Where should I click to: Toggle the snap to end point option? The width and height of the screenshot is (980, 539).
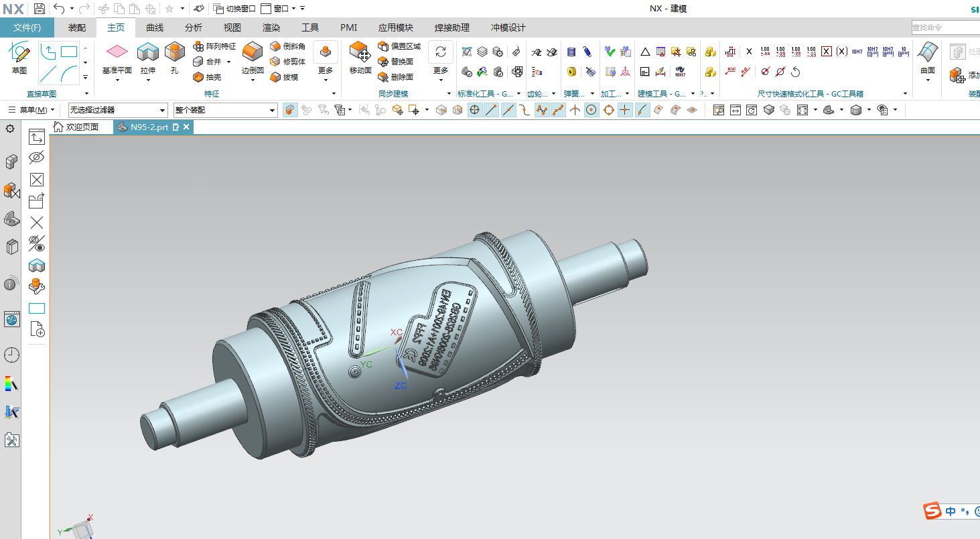pos(491,110)
